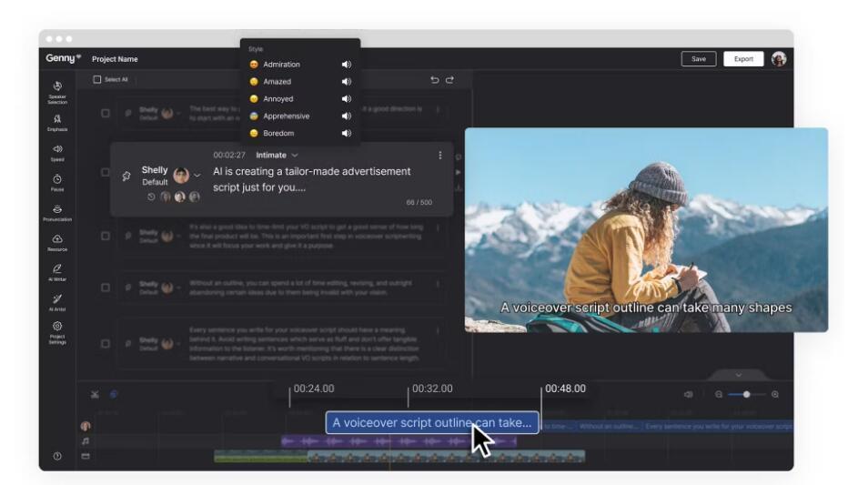Preview the Admiration style sound
Image resolution: width=868 pixels, height=485 pixels.
point(347,65)
